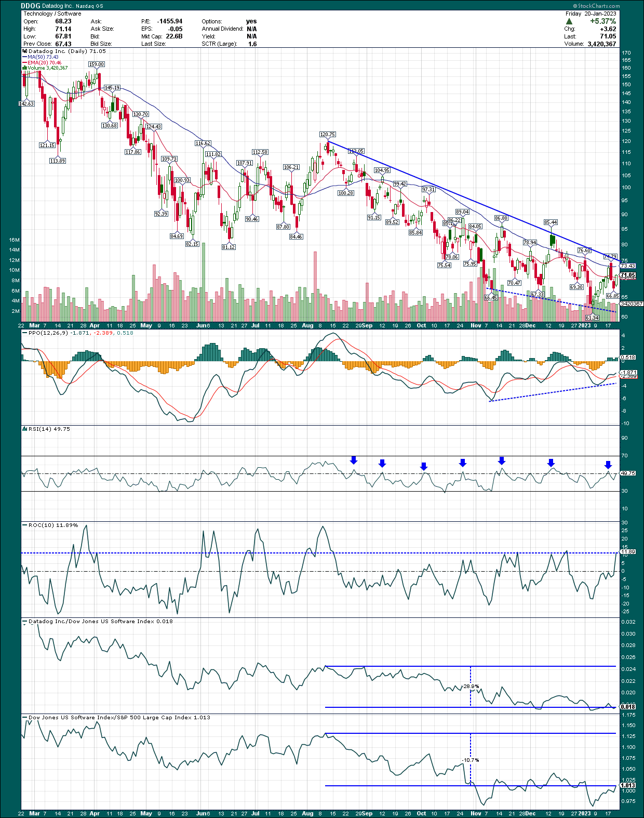The image size is (644, 818).
Task: Click the Low value 67.81
Action: (63, 36)
